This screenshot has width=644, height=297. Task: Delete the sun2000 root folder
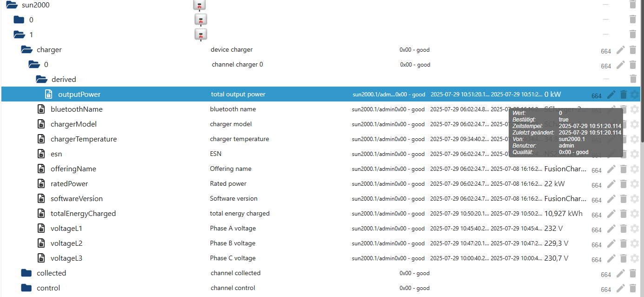(632, 5)
